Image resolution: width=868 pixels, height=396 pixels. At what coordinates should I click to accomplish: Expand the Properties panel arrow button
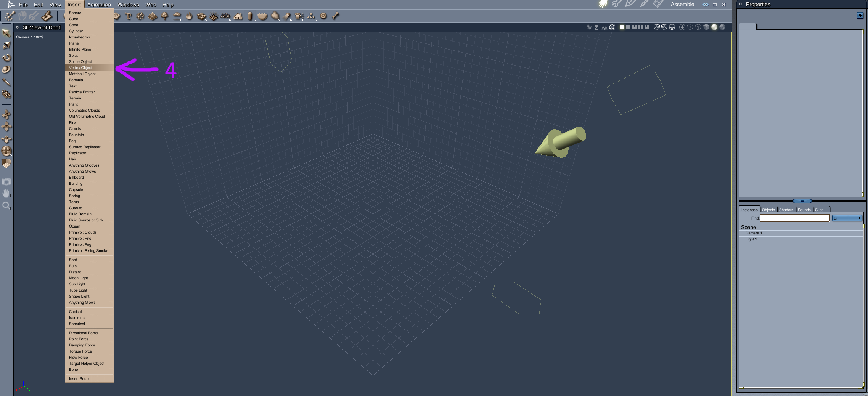pos(860,16)
